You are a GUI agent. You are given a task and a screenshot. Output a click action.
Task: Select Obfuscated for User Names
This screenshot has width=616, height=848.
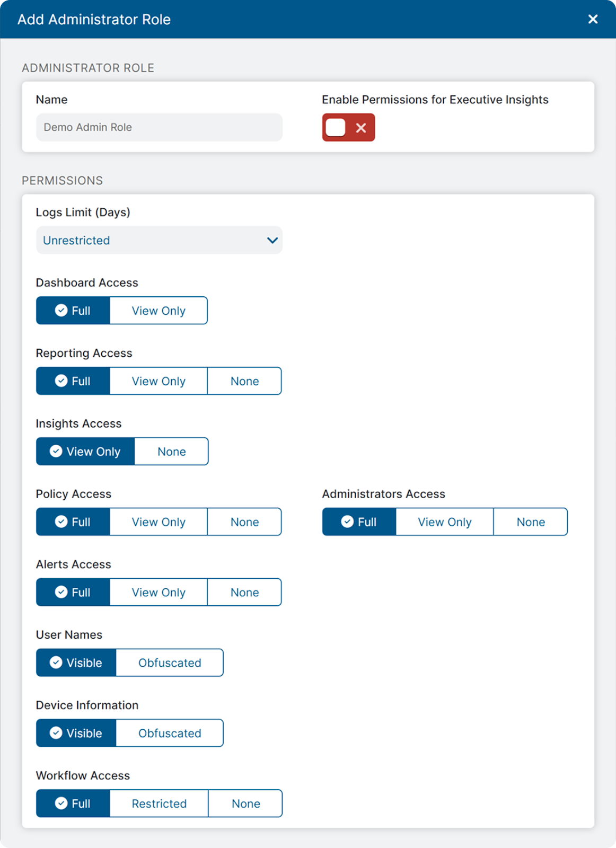point(170,664)
